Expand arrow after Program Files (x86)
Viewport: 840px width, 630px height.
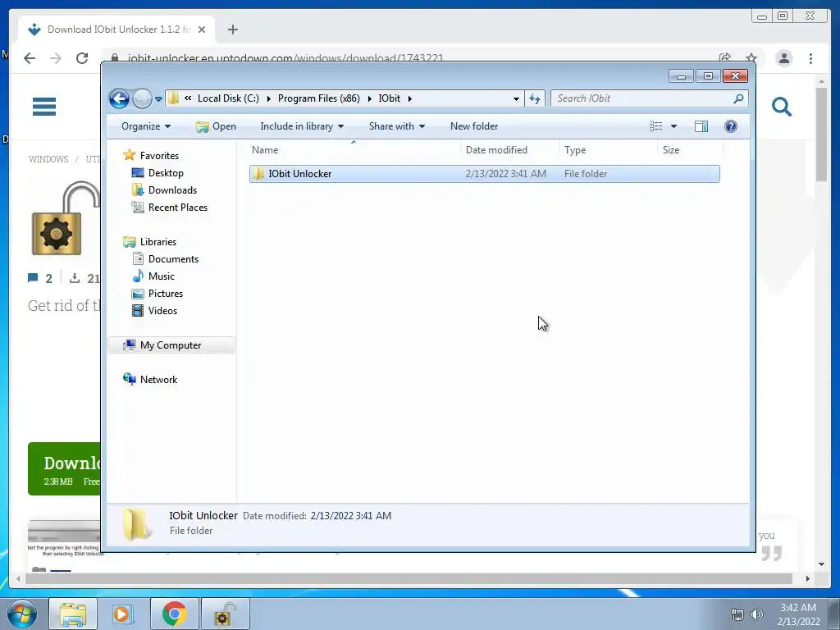click(369, 98)
